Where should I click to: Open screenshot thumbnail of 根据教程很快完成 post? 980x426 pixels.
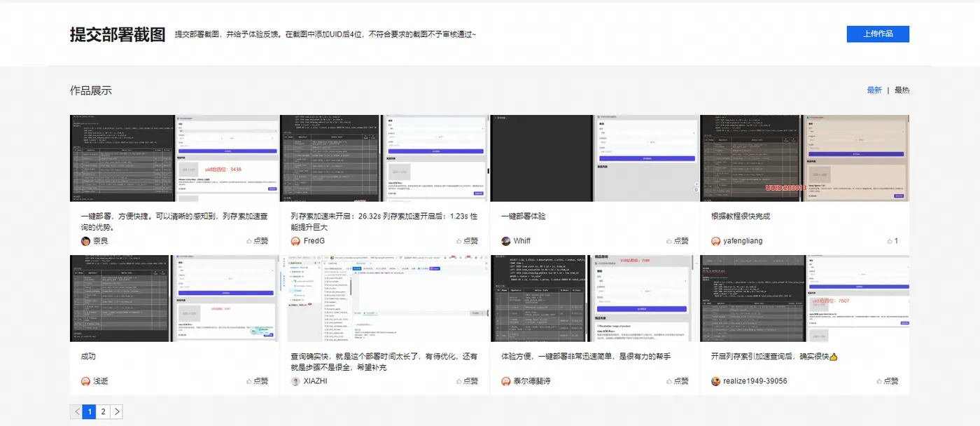[804, 158]
